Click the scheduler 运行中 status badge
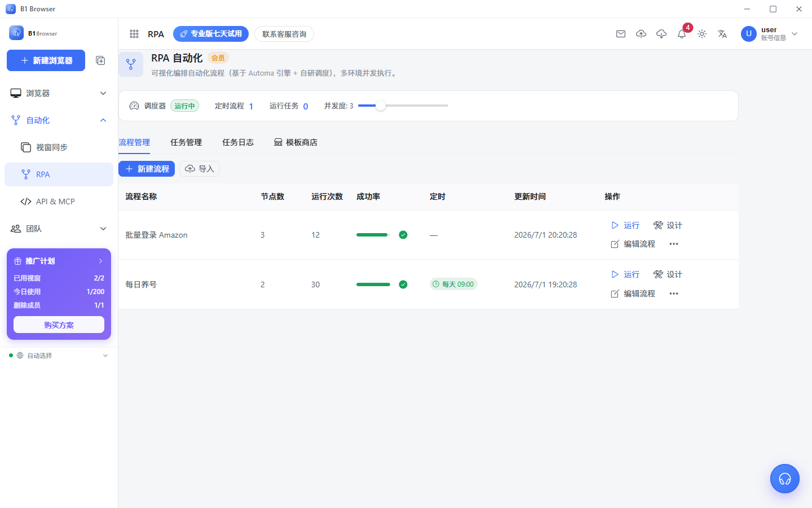 [184, 106]
